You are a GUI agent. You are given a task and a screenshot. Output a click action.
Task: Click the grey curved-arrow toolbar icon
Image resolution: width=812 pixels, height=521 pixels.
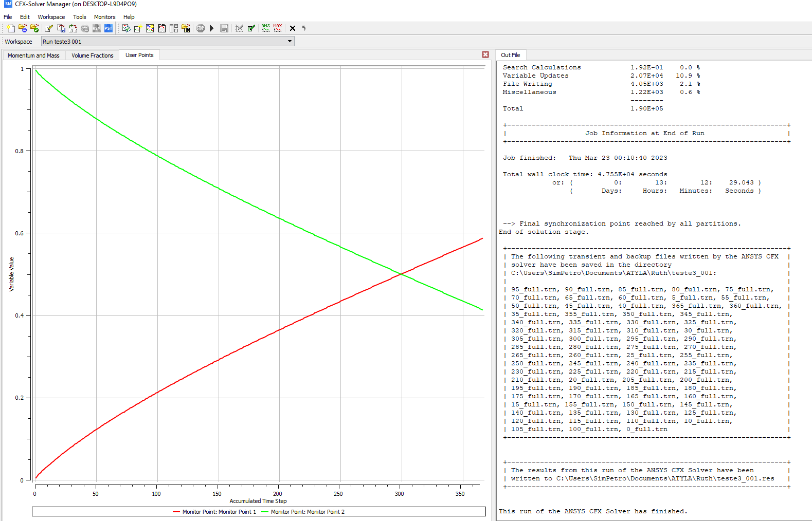tap(304, 28)
